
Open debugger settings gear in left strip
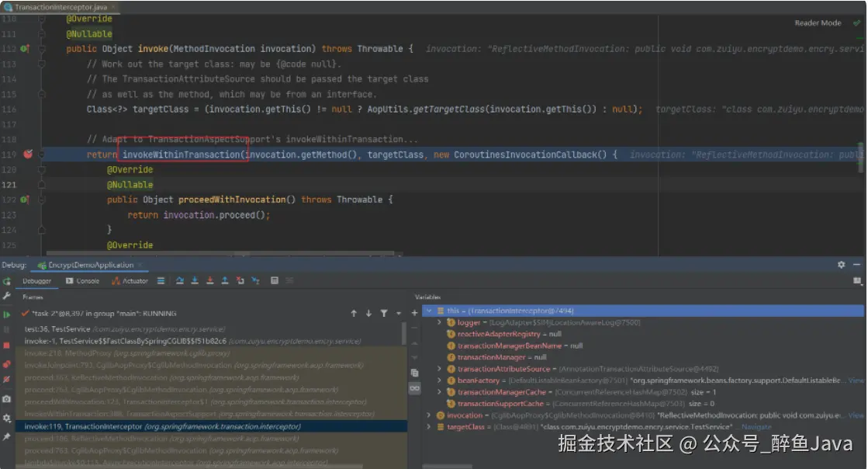click(x=7, y=418)
